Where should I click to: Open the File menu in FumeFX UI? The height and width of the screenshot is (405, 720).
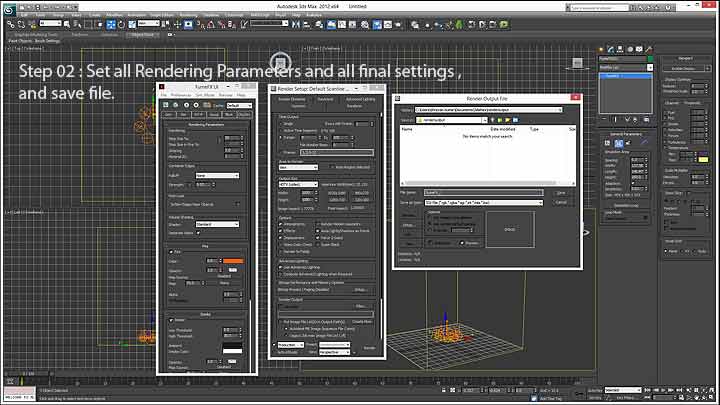tap(163, 95)
